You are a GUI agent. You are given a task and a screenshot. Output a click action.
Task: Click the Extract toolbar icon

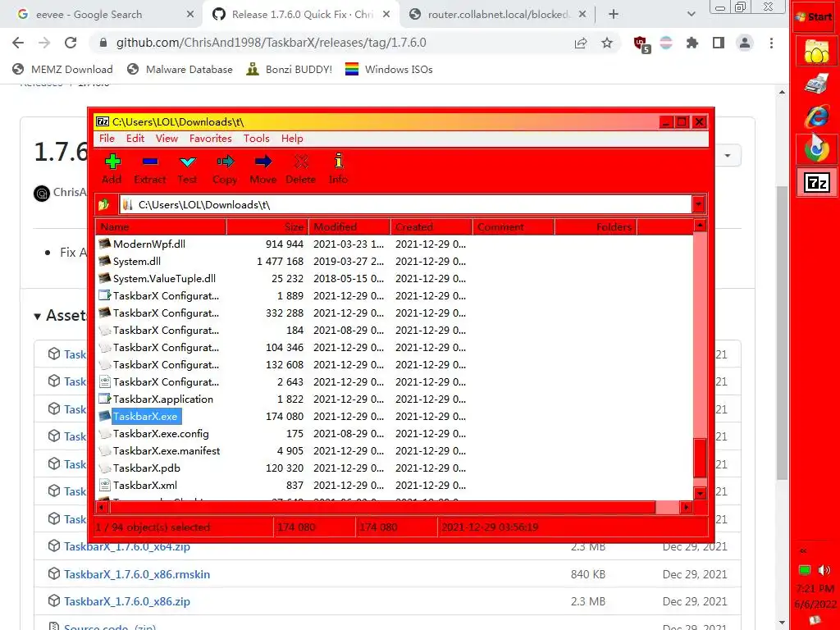pyautogui.click(x=150, y=162)
